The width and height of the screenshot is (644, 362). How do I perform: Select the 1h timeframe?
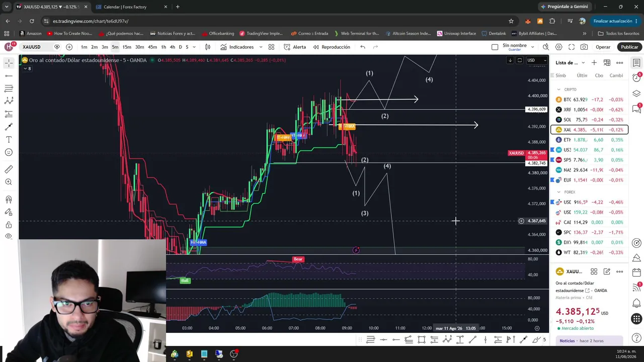(164, 47)
